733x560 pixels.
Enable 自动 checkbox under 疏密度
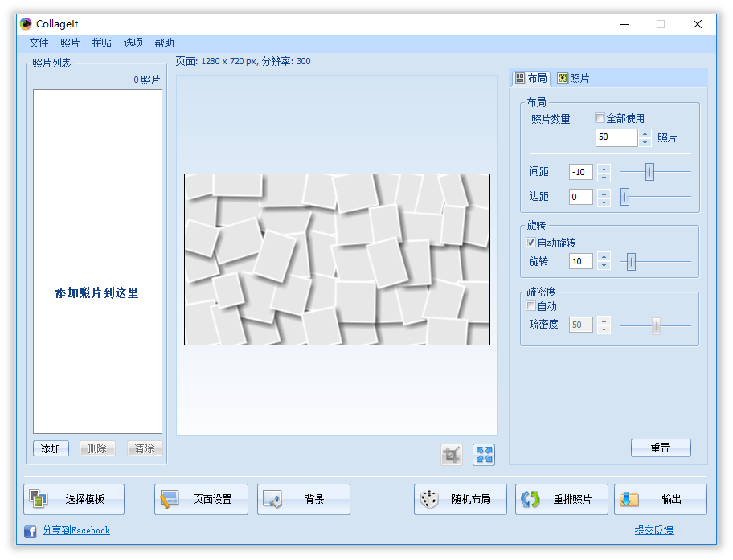click(530, 306)
